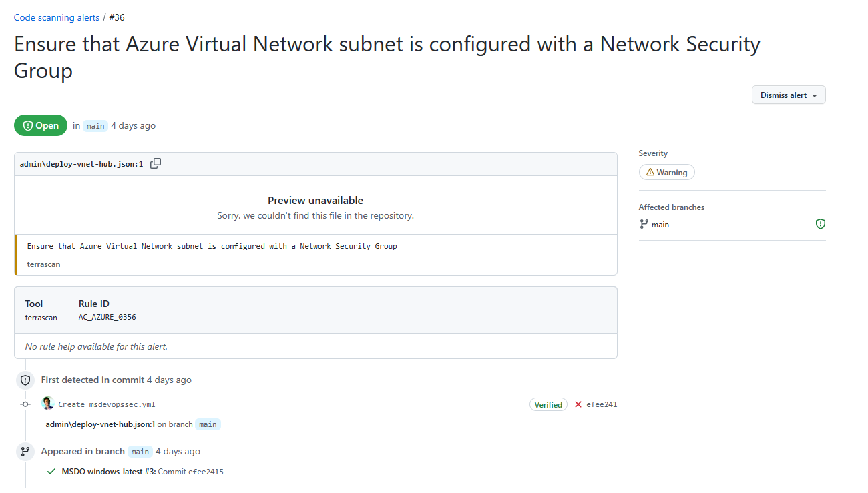
Task: Open the Code scanning alerts breadcrumb
Action: point(56,17)
